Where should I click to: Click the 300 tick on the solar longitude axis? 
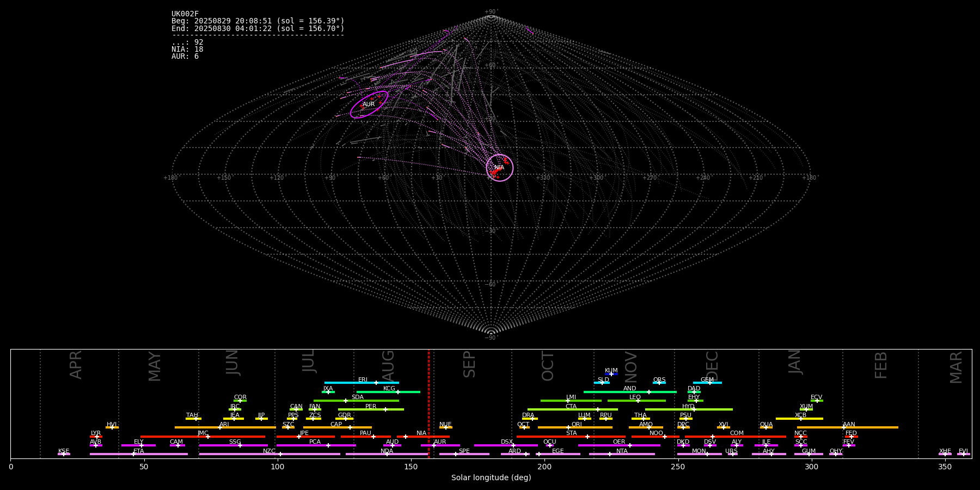click(811, 467)
